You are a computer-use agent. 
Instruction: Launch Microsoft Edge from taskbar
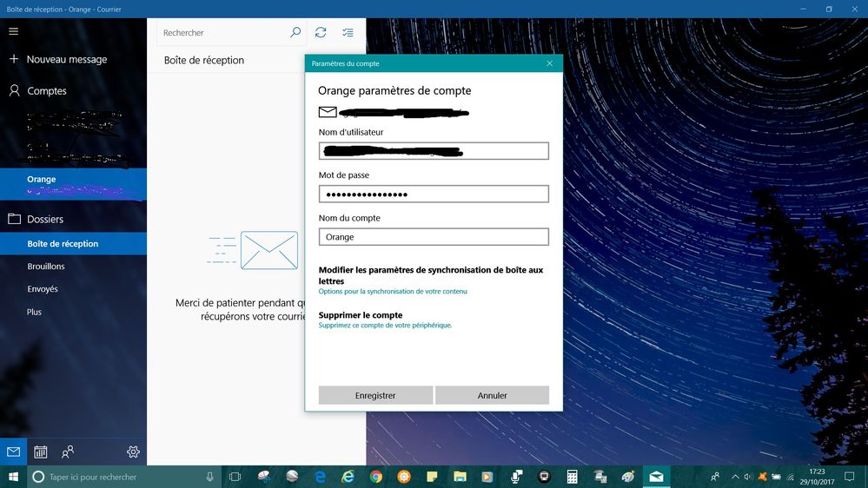320,477
